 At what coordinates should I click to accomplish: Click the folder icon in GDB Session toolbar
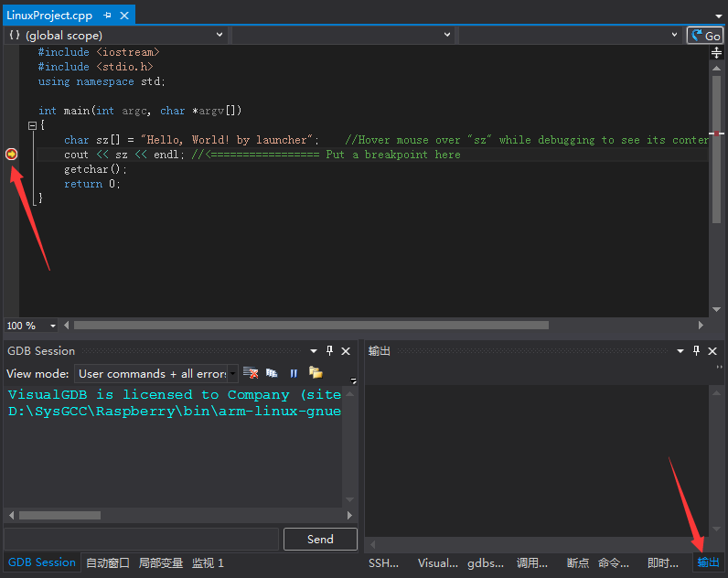(x=316, y=373)
